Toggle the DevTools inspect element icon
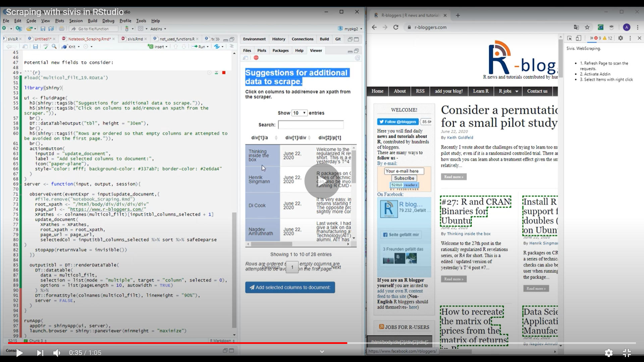The height and width of the screenshot is (362, 644). [x=569, y=38]
